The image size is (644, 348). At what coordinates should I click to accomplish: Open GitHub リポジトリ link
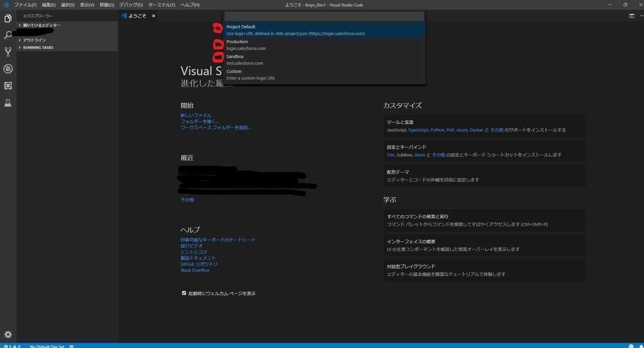(199, 264)
